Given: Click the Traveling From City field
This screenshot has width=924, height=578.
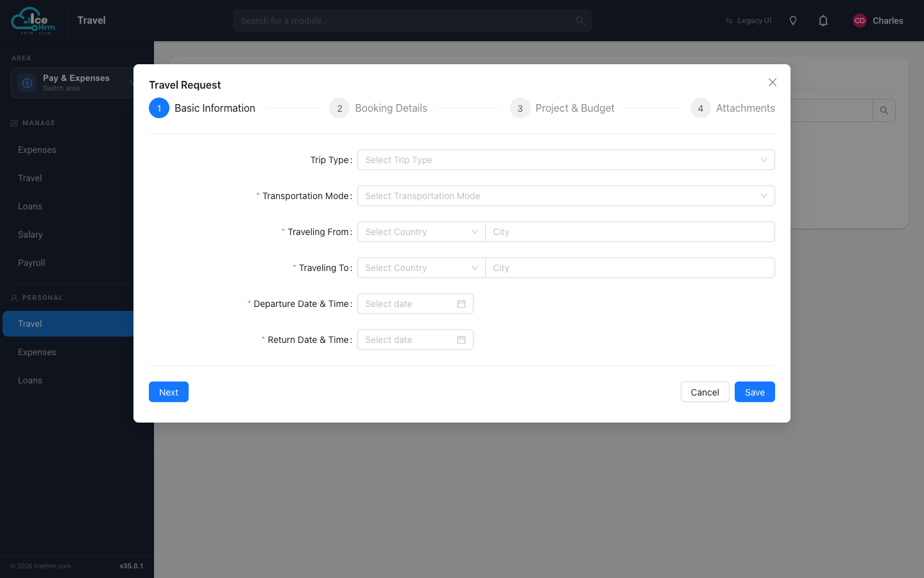Looking at the screenshot, I should click(x=630, y=232).
